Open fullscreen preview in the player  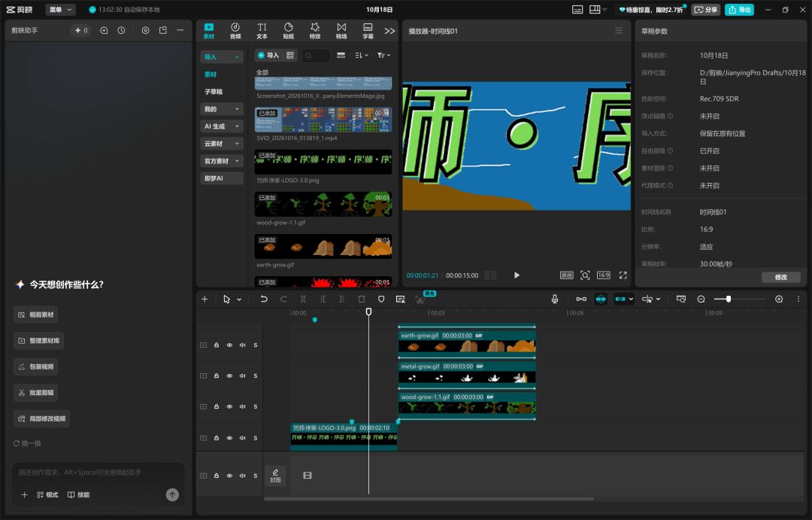coord(623,275)
